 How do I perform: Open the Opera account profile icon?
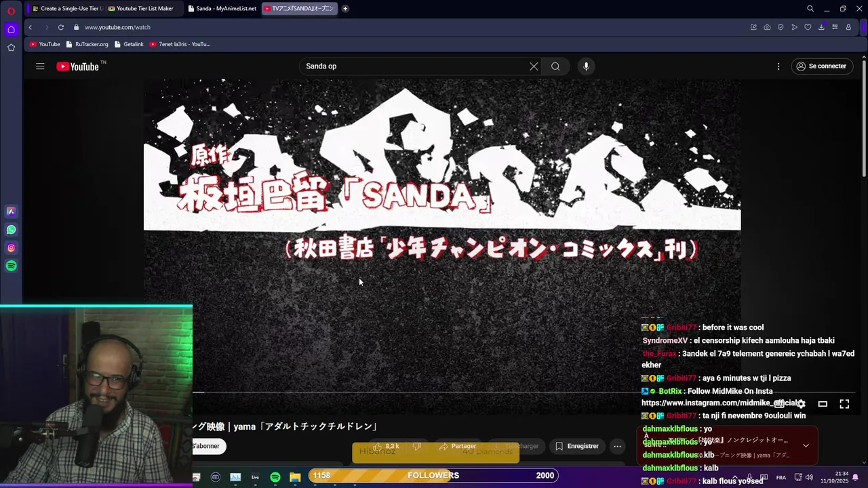pos(848,27)
